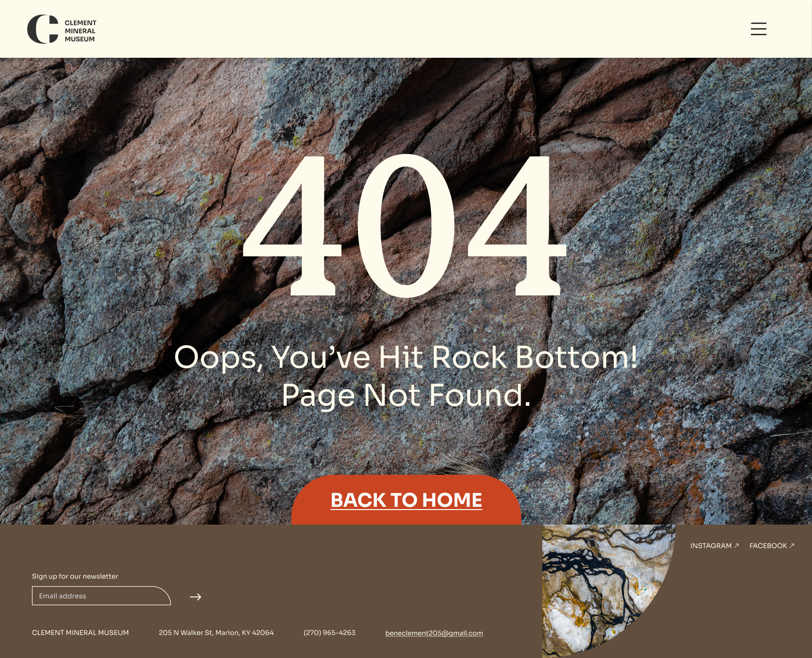The image size is (812, 658).
Task: Click the Back to Home button
Action: (x=406, y=500)
